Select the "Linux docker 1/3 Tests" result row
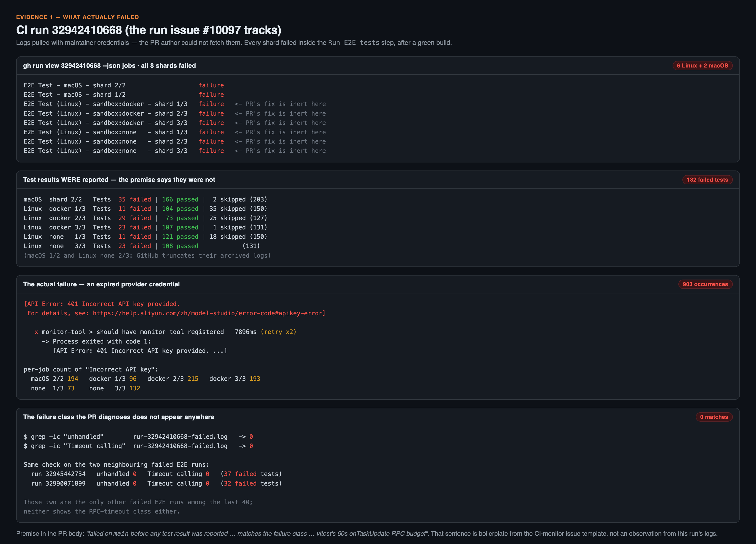This screenshot has height=544, width=756. pos(145,209)
